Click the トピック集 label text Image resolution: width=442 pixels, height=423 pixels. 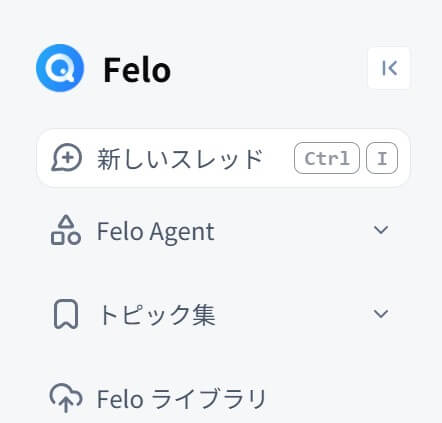tap(157, 315)
